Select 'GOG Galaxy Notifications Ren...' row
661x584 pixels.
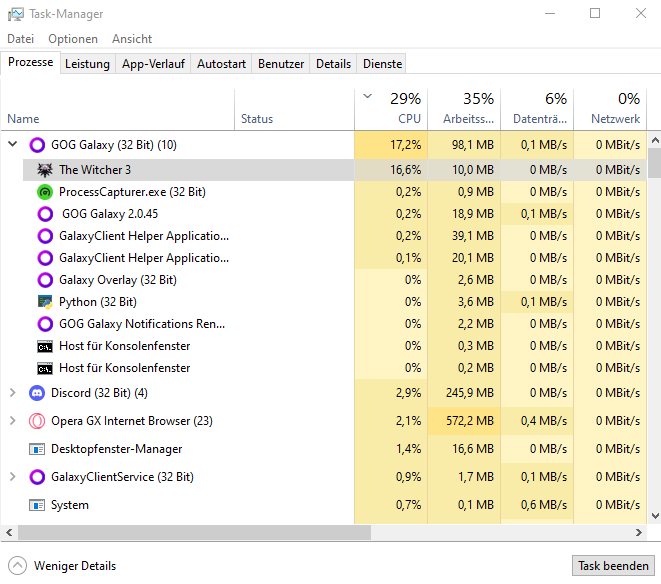tap(335, 324)
